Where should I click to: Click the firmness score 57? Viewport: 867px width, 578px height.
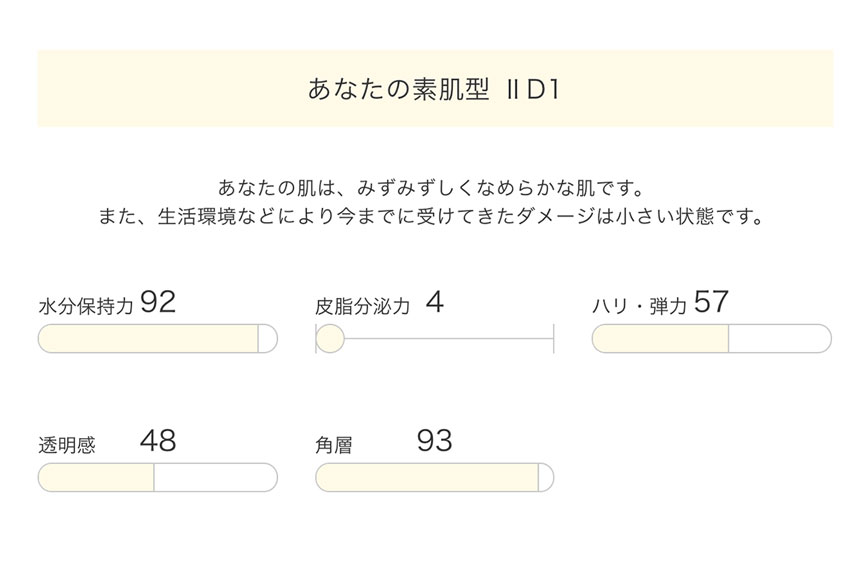(711, 303)
